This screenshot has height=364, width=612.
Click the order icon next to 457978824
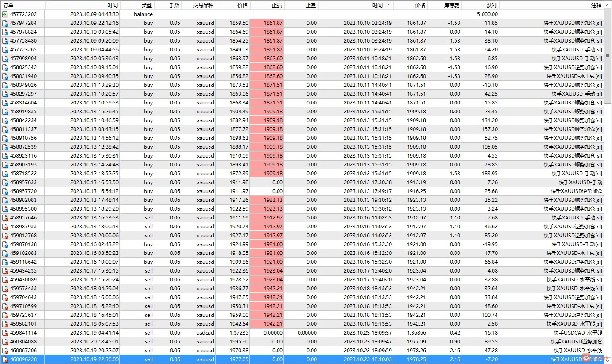[x=5, y=32]
